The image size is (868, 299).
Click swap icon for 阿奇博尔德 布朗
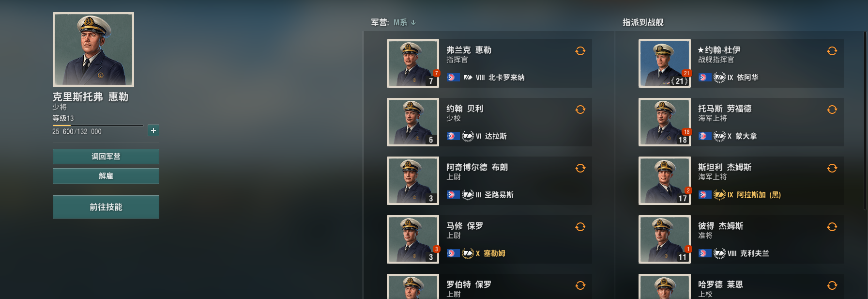(580, 168)
